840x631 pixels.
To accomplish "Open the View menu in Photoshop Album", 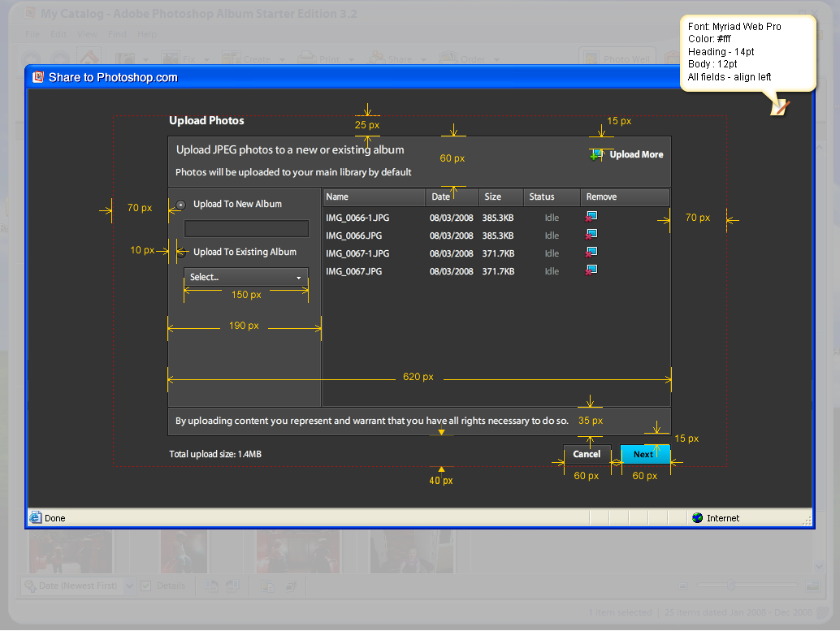I will tap(87, 34).
